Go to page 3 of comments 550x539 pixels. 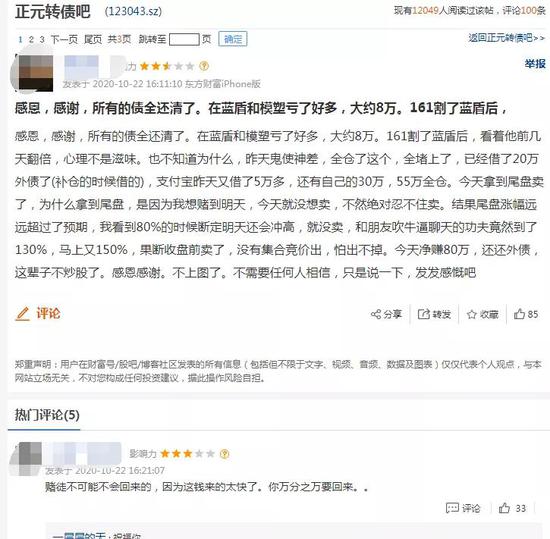[x=42, y=39]
